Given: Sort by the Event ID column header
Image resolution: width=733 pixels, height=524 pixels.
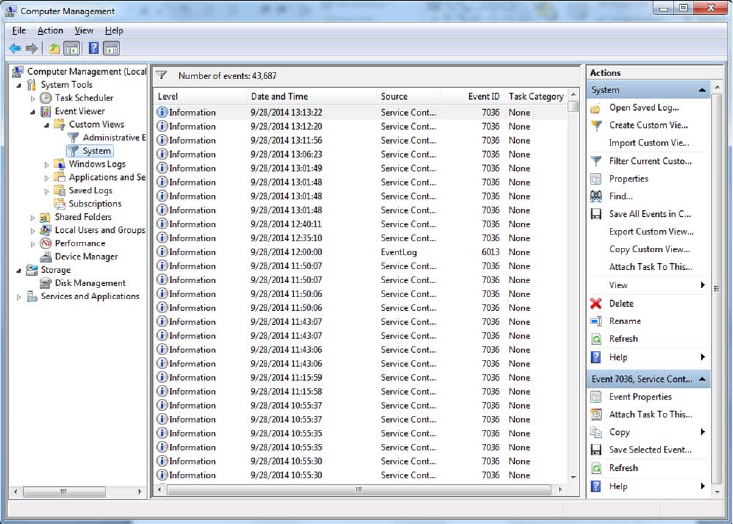Looking at the screenshot, I should pos(472,96).
